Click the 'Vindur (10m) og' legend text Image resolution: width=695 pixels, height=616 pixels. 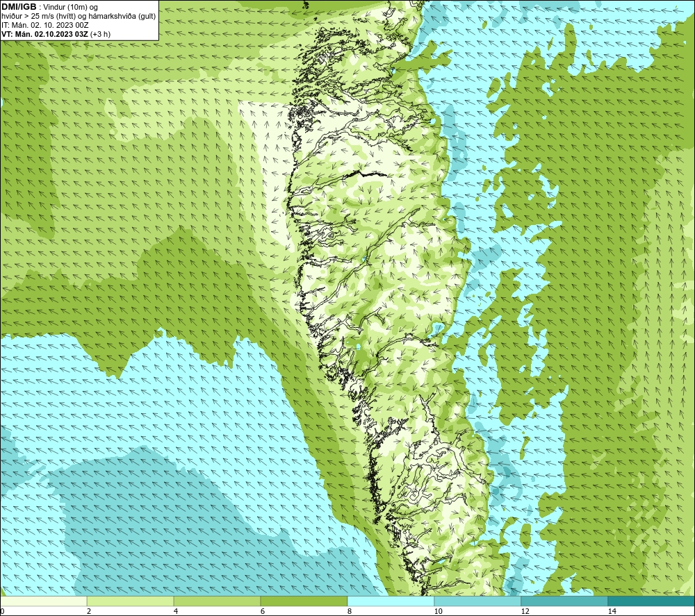71,8
